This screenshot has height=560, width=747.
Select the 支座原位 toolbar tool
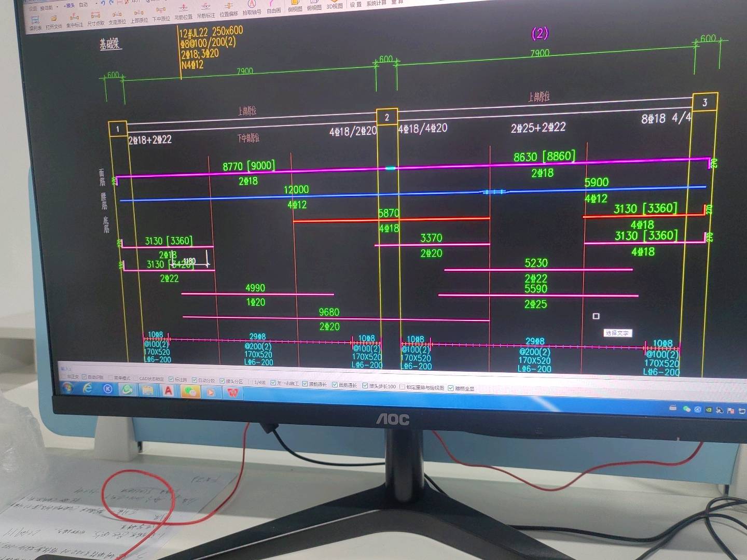117,18
